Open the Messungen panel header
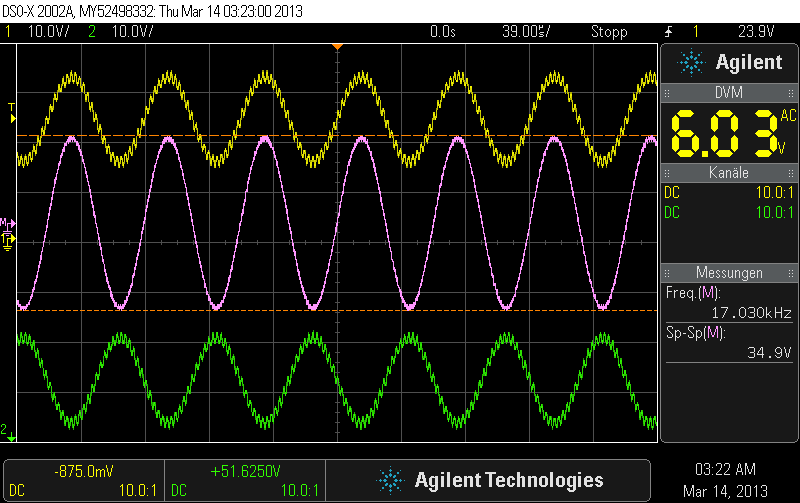800x503 pixels. [x=729, y=273]
